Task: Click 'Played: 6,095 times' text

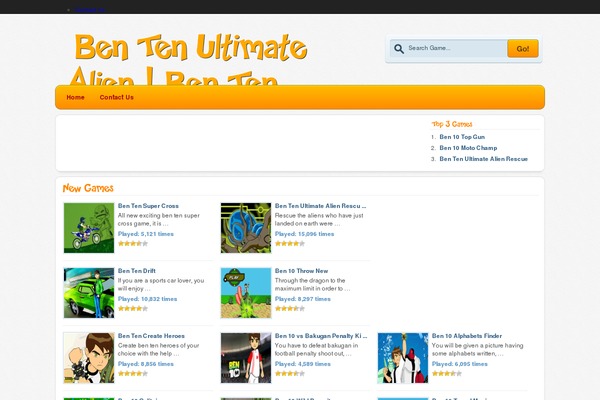Action: point(459,364)
